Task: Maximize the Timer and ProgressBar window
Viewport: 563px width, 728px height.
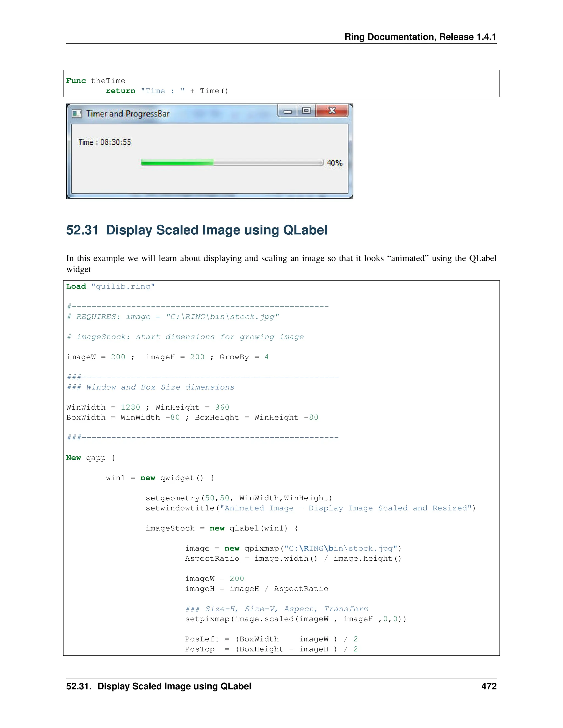Action: (x=306, y=110)
